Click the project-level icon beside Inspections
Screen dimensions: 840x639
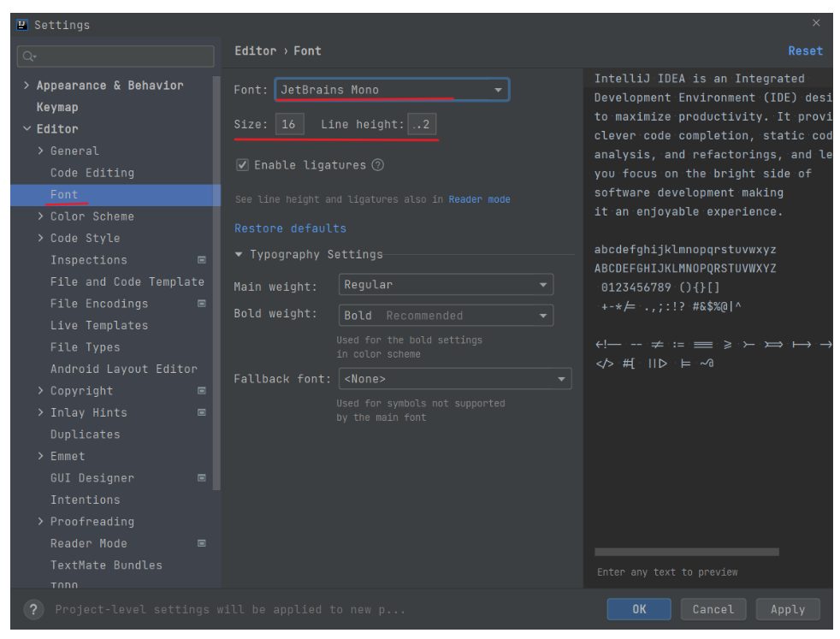pos(202,259)
